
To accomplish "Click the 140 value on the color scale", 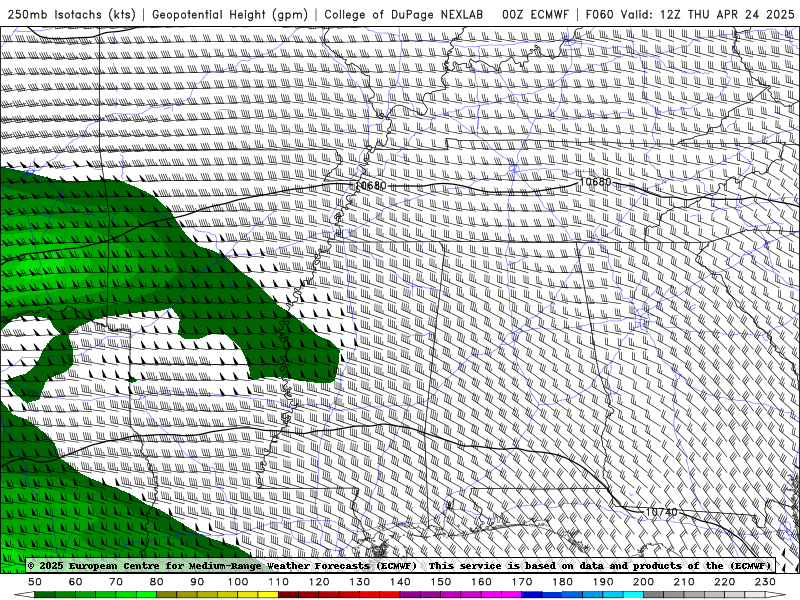I will pyautogui.click(x=400, y=582).
